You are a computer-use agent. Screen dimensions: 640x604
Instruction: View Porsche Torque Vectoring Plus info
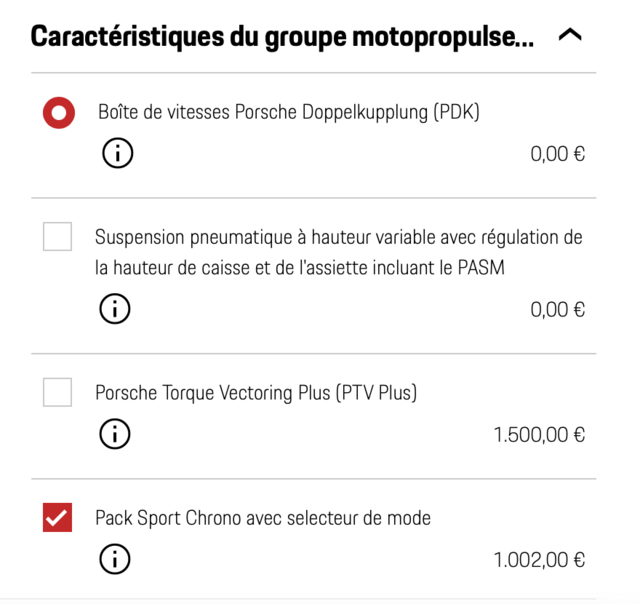tap(115, 434)
